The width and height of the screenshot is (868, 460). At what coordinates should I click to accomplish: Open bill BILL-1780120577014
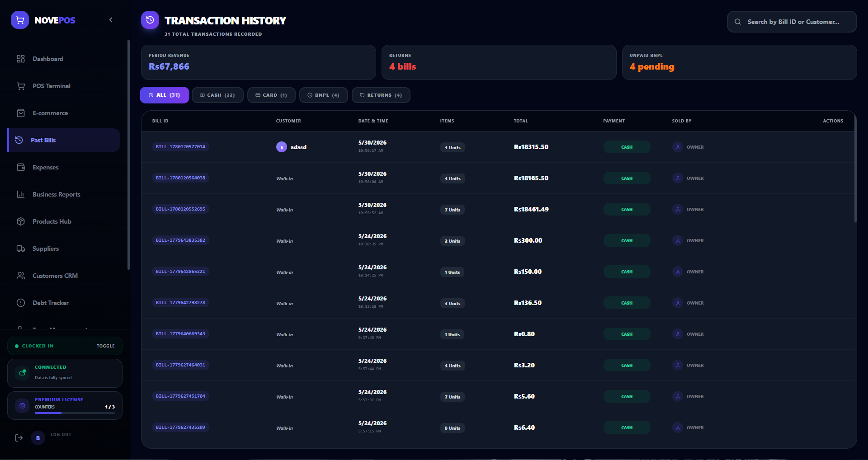click(180, 147)
